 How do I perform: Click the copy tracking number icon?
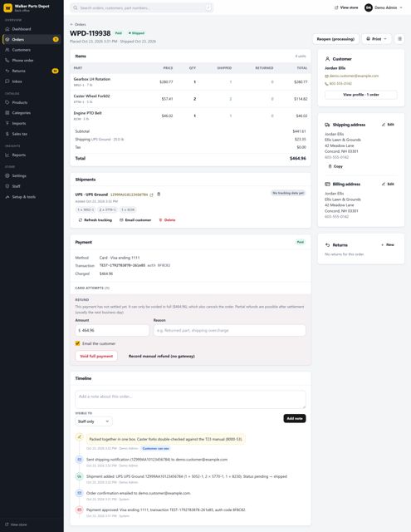click(x=159, y=195)
